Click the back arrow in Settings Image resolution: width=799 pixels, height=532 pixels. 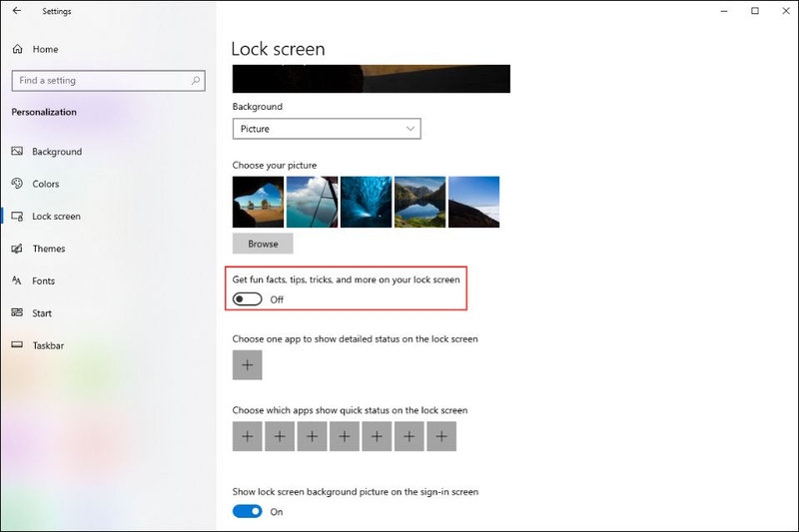[17, 11]
